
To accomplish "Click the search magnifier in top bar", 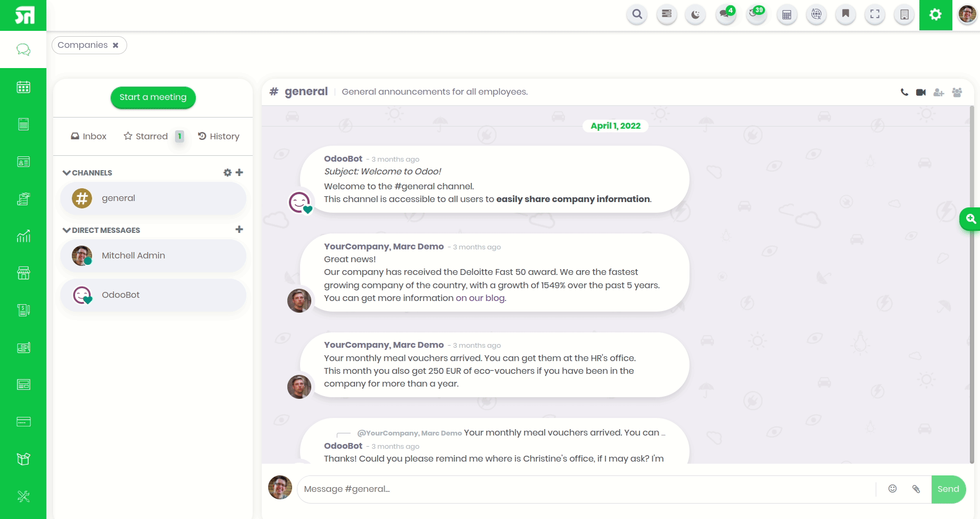I will [x=637, y=14].
